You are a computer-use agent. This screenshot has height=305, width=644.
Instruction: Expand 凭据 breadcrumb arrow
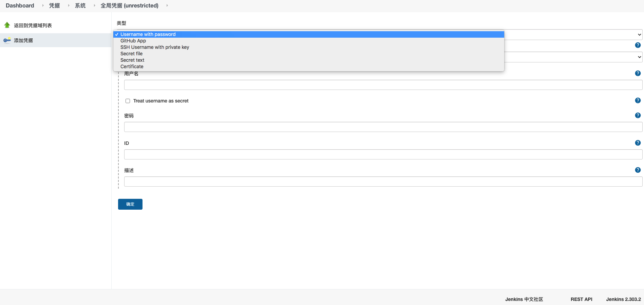coord(69,5)
